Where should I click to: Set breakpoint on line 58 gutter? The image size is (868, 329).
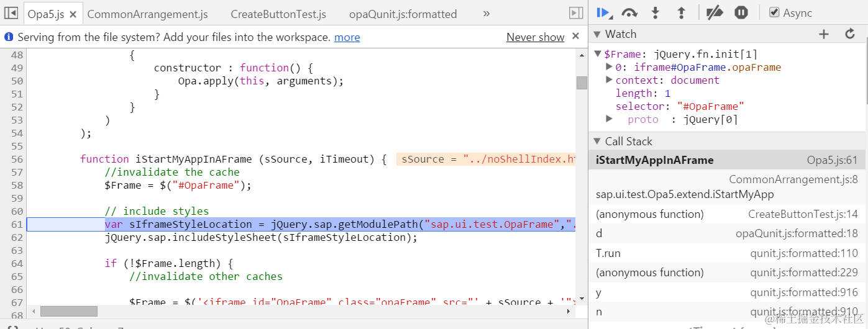pyautogui.click(x=17, y=185)
